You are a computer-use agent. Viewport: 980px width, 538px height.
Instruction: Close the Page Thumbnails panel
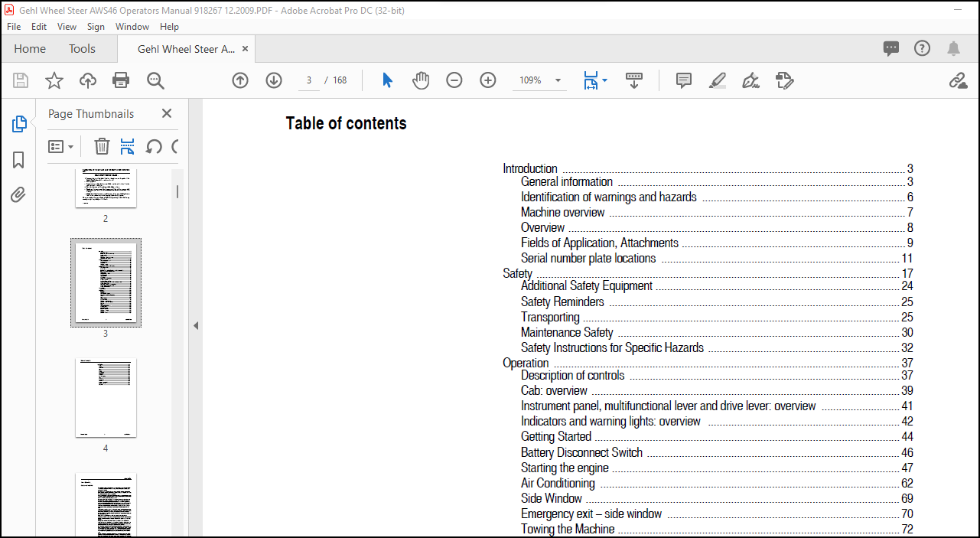tap(167, 113)
